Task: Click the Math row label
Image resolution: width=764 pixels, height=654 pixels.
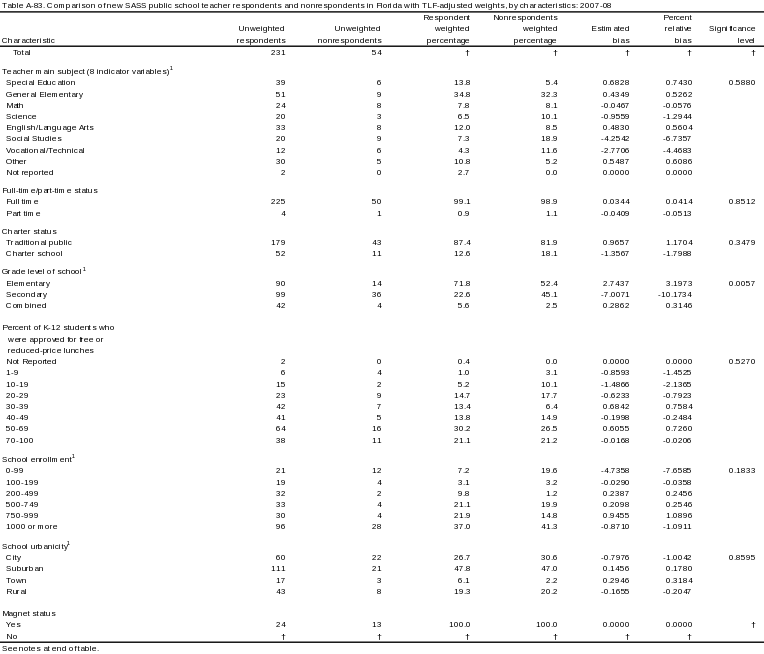Action: [13, 104]
